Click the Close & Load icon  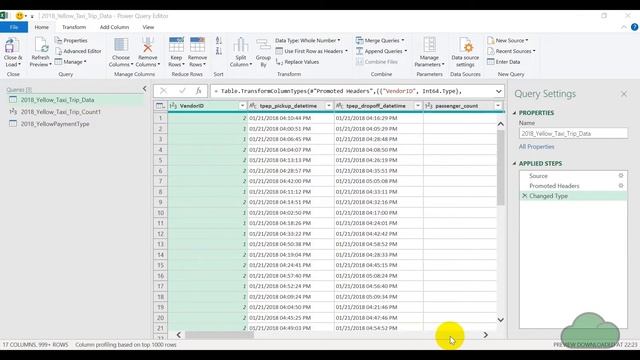coord(12,46)
